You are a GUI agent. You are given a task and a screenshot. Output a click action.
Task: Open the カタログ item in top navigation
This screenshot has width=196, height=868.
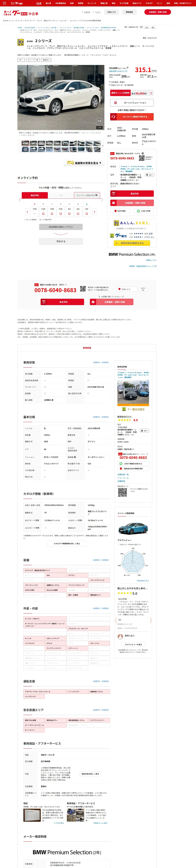(x=149, y=3)
